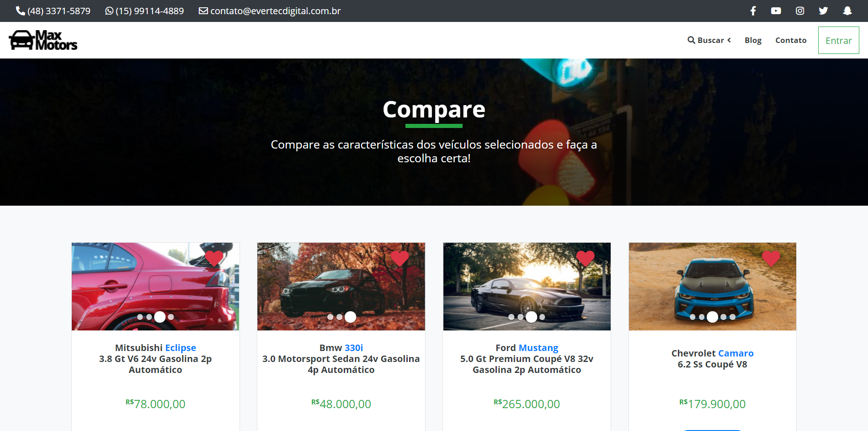Click the price R$265.000,00
868x431 pixels.
click(527, 404)
